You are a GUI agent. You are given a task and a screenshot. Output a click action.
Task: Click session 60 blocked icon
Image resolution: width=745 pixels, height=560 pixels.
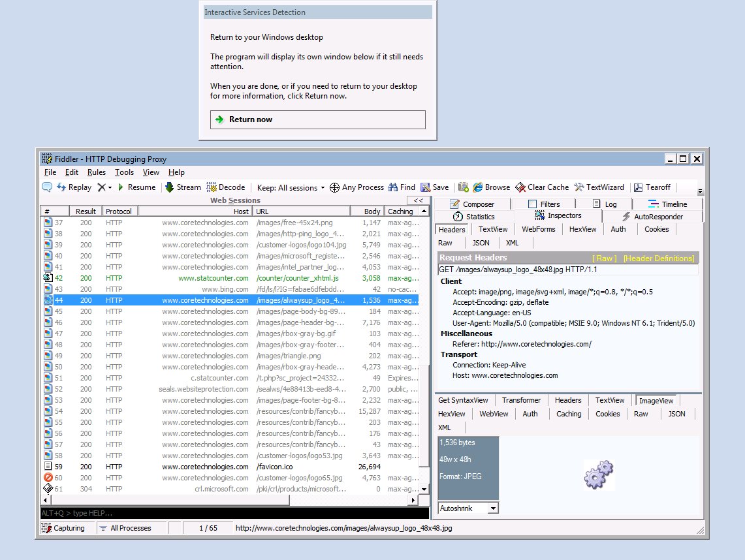coord(48,477)
